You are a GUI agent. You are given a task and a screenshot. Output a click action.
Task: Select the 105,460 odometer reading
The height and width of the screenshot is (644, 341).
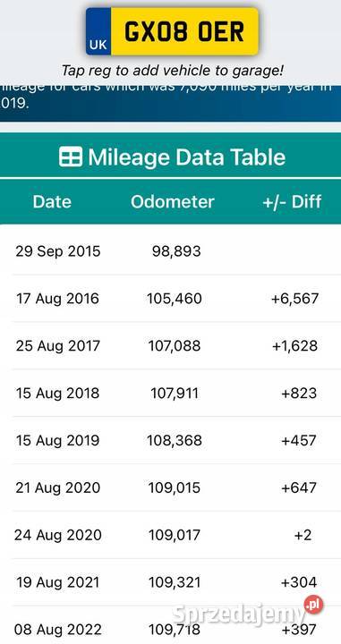click(x=175, y=299)
